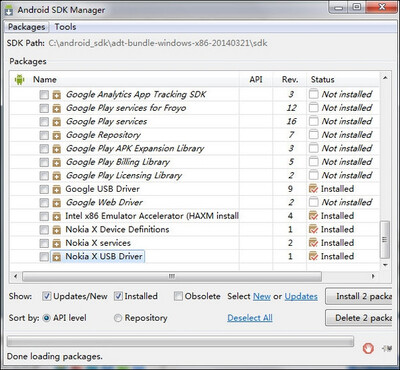The height and width of the screenshot is (370, 400).
Task: Click the Deselect All link
Action: [250, 318]
